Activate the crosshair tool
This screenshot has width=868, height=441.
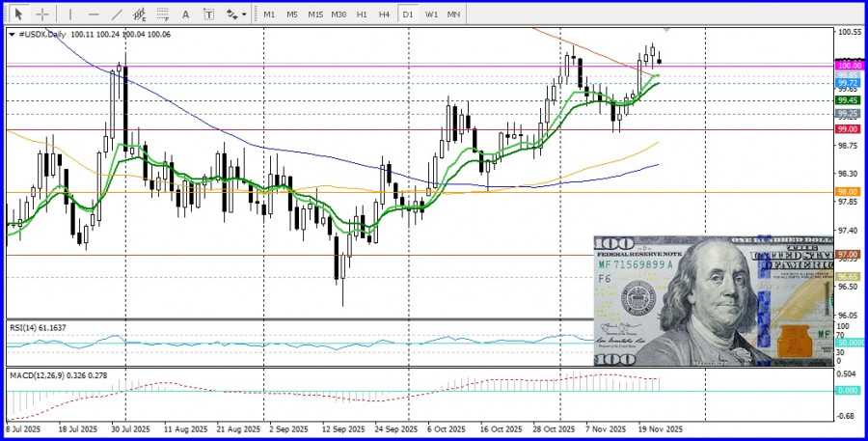coord(42,14)
